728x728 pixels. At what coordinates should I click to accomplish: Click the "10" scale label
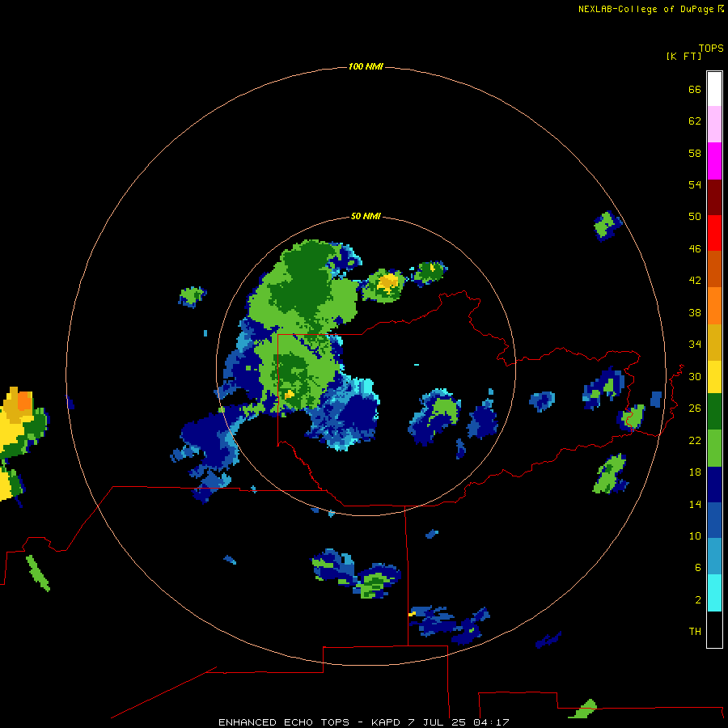(x=695, y=535)
